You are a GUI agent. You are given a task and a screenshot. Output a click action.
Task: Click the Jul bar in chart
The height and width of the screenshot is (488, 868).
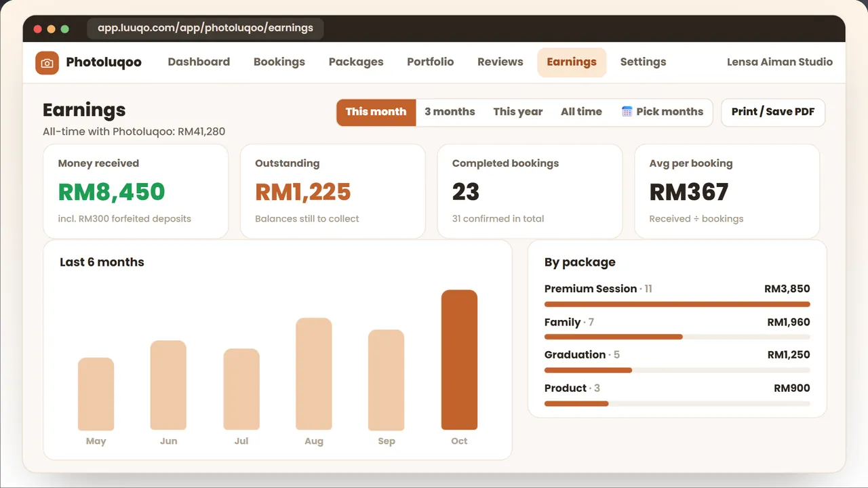point(241,389)
